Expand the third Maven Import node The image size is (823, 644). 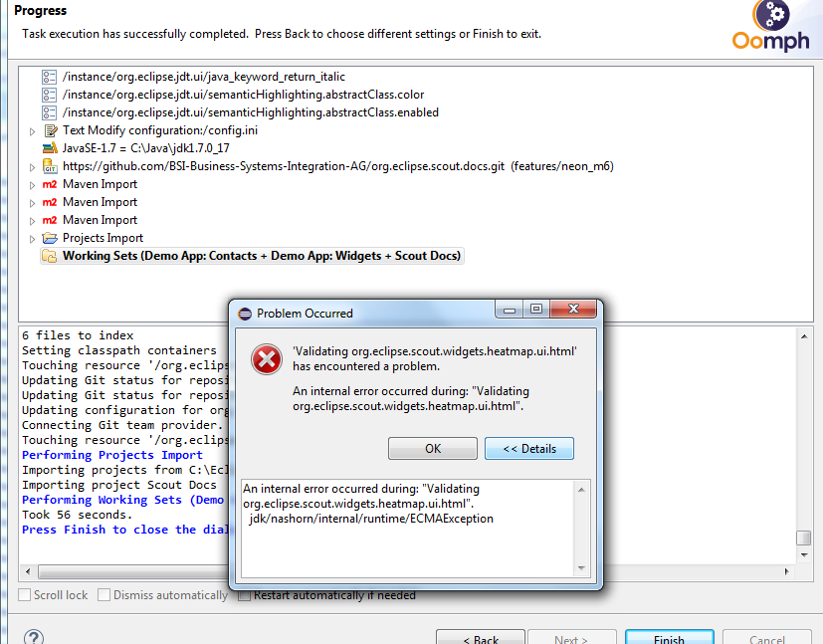click(32, 220)
